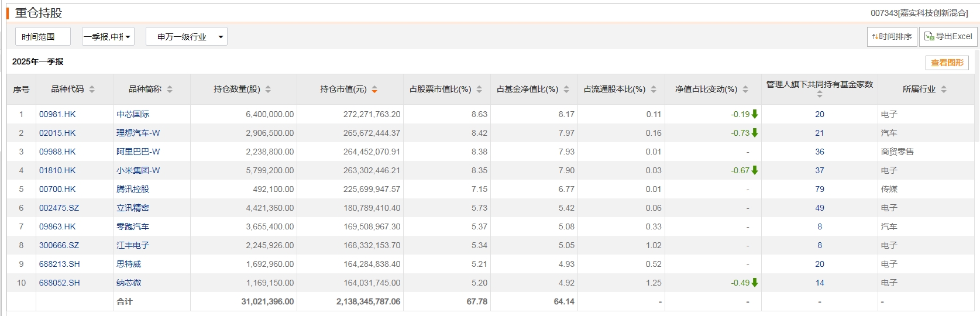Open stock code 02015.HK link

pyautogui.click(x=57, y=133)
